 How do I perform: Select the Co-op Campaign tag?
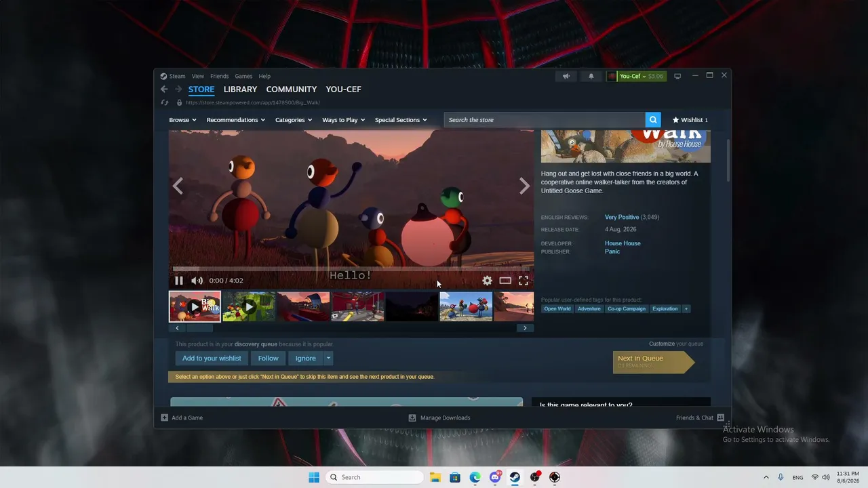pos(627,309)
